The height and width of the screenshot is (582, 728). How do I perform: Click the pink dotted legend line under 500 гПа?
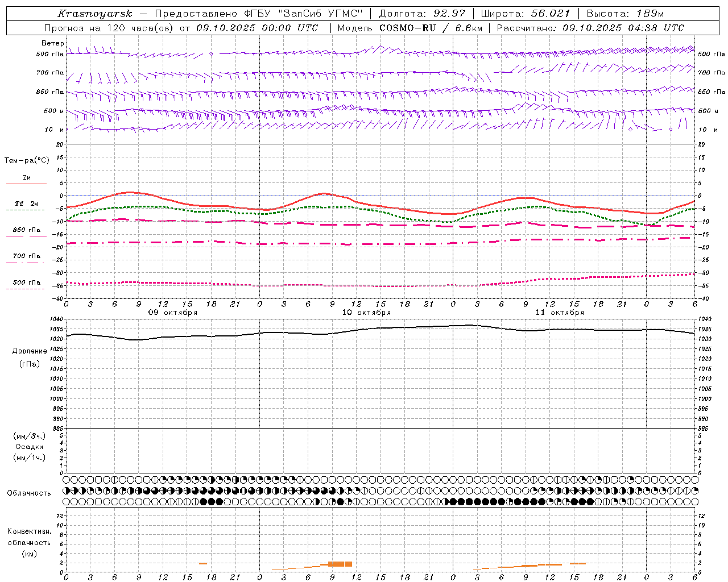[x=26, y=289]
